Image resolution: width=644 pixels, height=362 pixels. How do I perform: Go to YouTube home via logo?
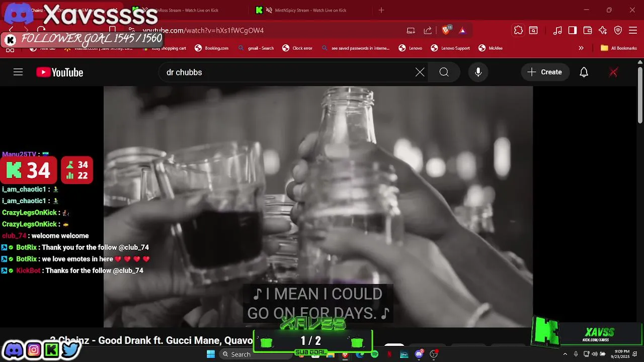(59, 72)
